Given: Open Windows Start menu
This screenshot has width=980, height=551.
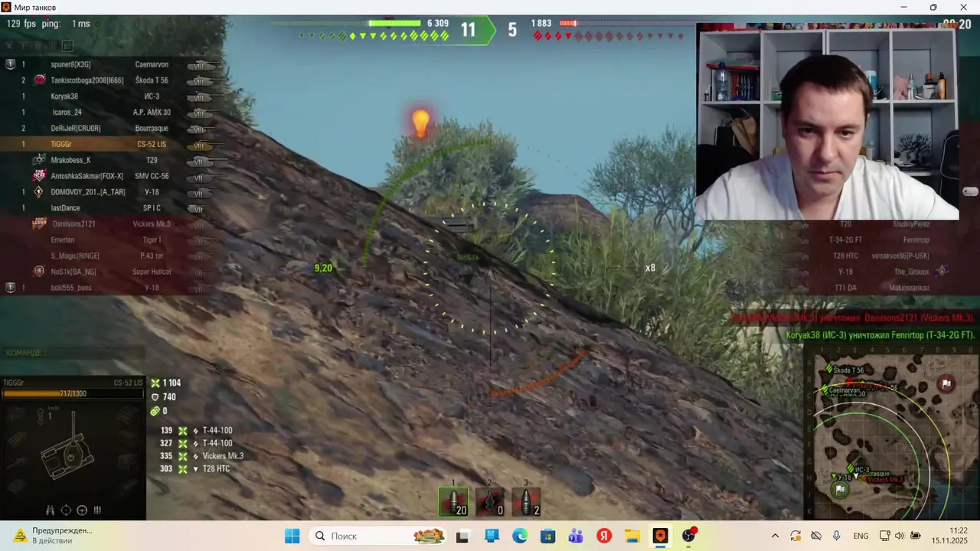Looking at the screenshot, I should (292, 536).
